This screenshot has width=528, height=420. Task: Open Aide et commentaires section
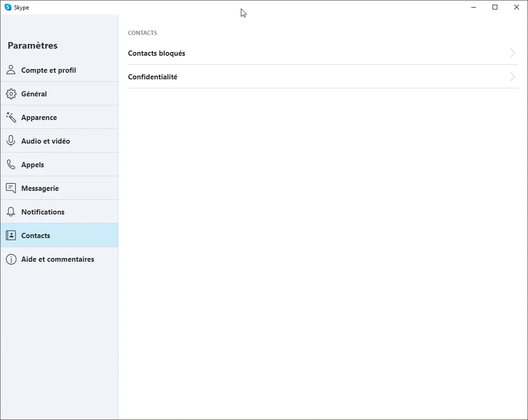tap(59, 259)
